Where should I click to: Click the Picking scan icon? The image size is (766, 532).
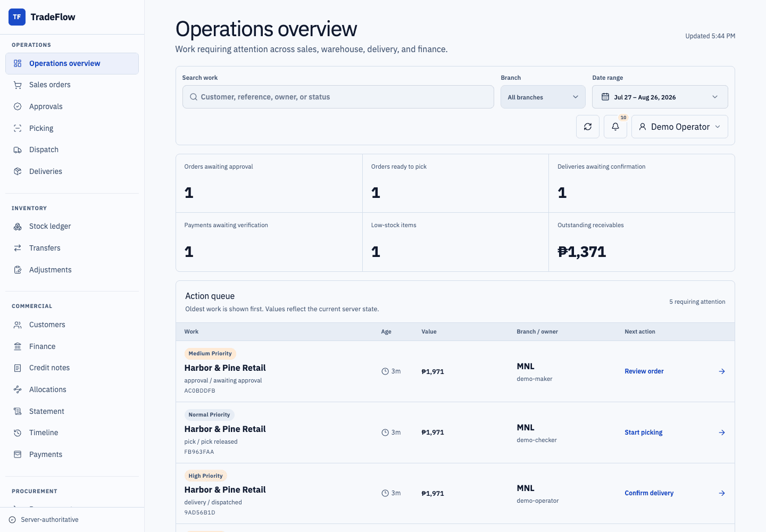[18, 128]
